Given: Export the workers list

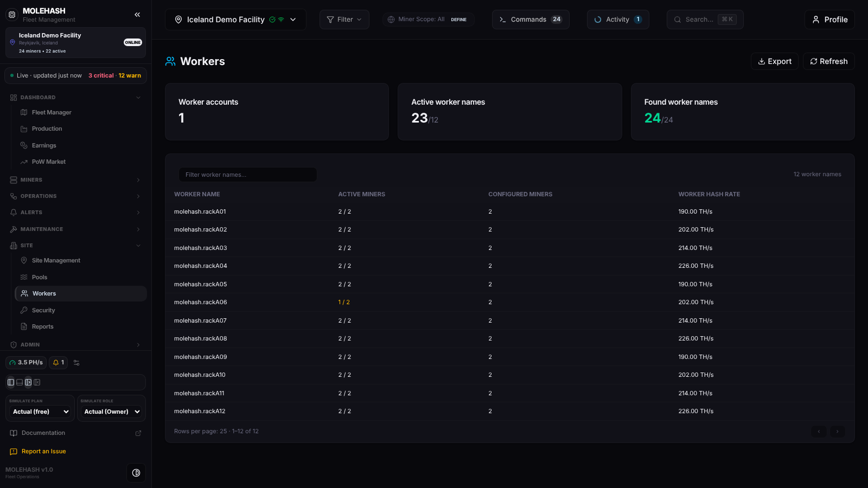Looking at the screenshot, I should [774, 61].
